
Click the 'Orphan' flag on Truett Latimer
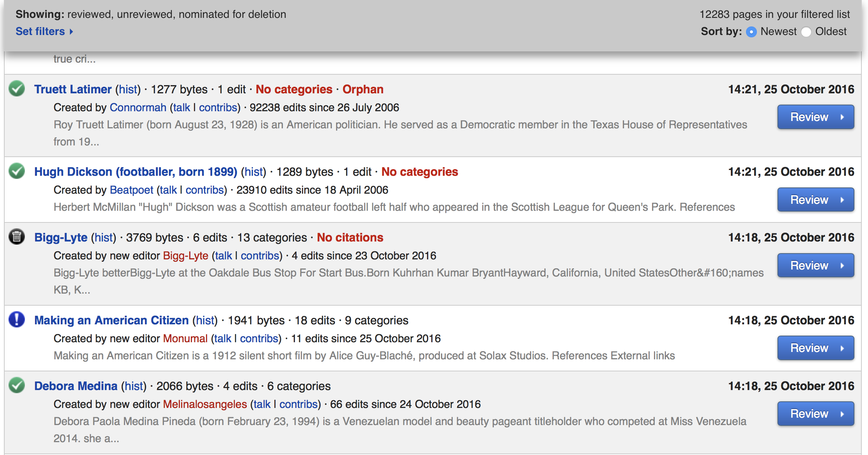tap(363, 89)
